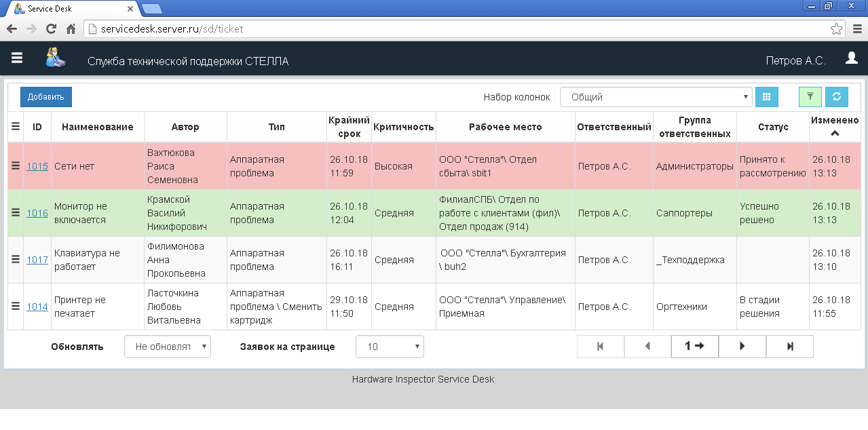The image size is (868, 430).
Task: Click the refresh tickets icon
Action: point(836,97)
